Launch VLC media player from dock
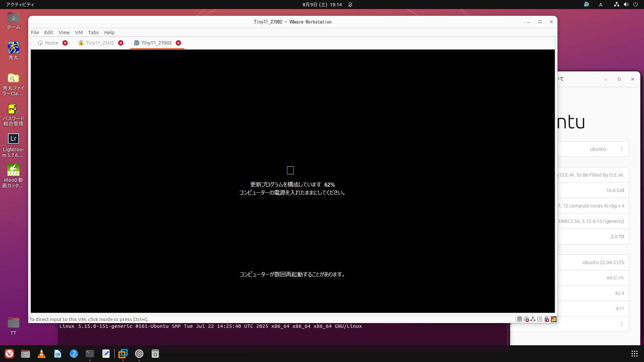 tap(42, 354)
